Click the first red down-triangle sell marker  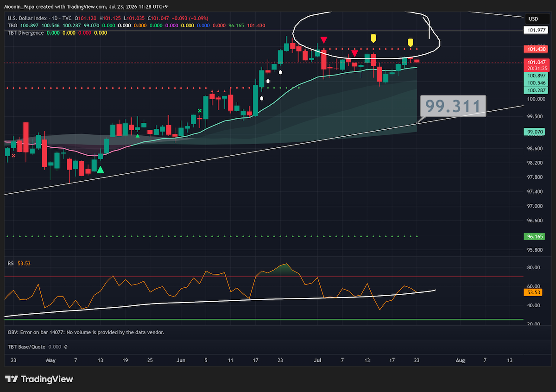point(324,40)
